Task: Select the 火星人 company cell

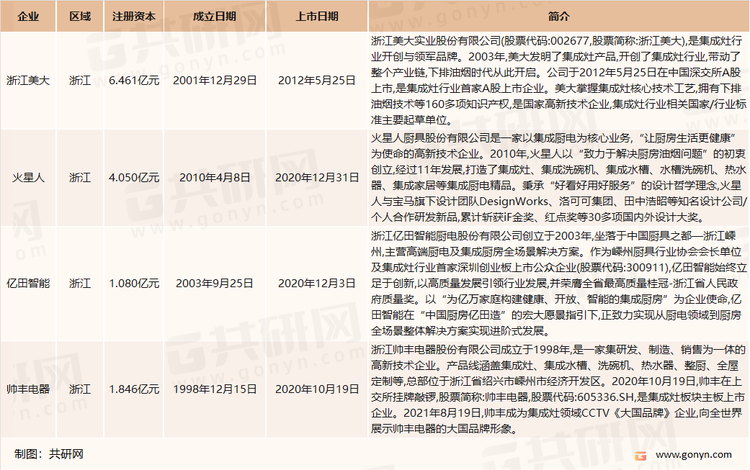Action: coord(28,177)
